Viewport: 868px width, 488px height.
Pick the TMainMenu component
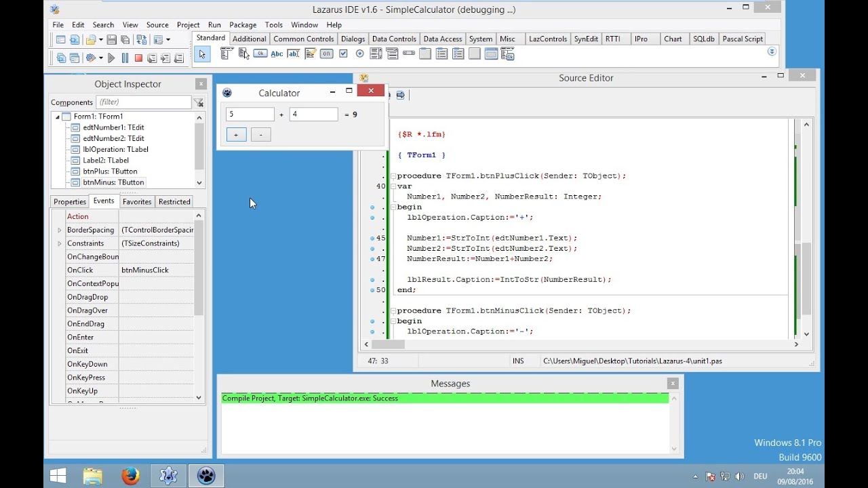coord(226,54)
